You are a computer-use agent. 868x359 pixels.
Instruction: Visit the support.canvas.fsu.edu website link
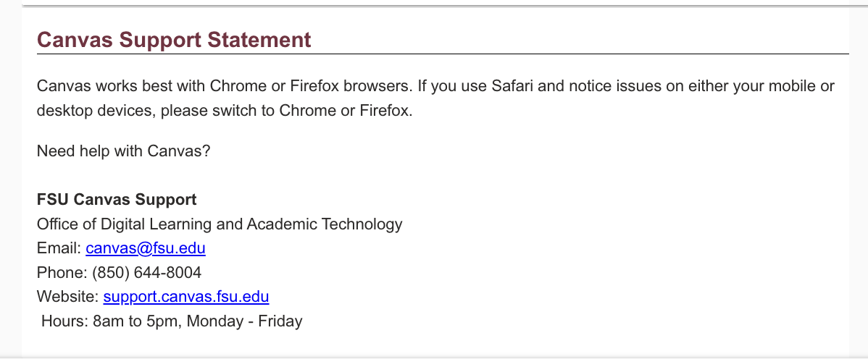pyautogui.click(x=186, y=296)
